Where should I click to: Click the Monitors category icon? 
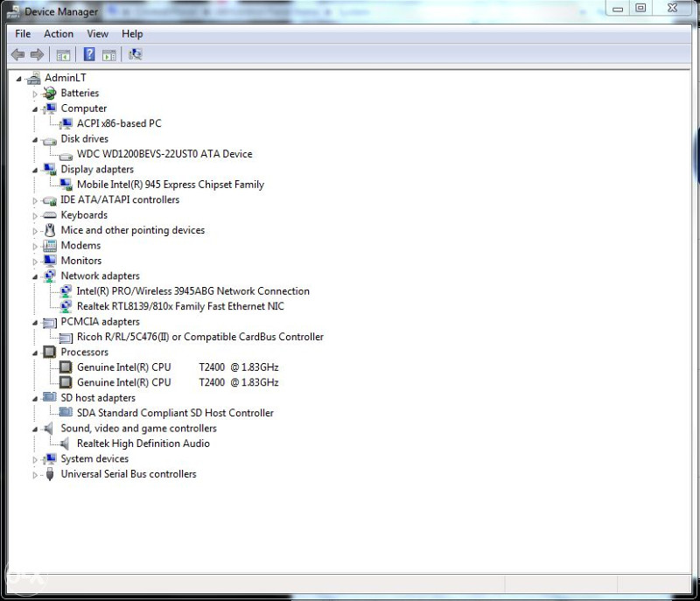[50, 260]
